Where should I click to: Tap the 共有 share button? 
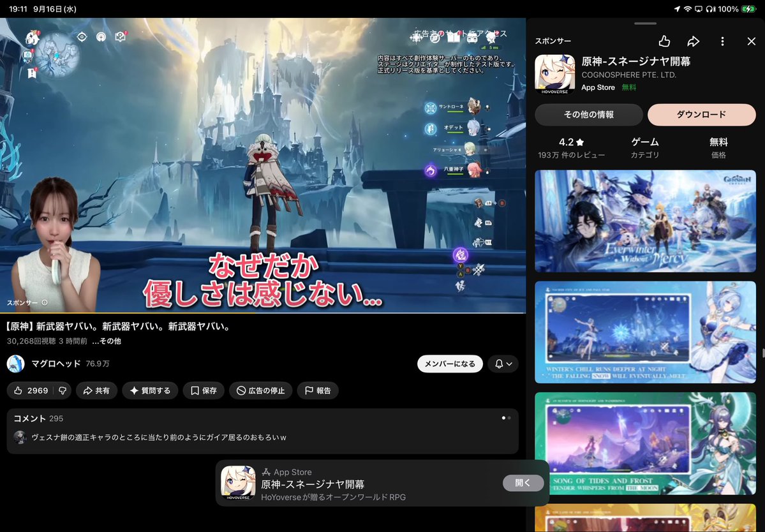96,390
